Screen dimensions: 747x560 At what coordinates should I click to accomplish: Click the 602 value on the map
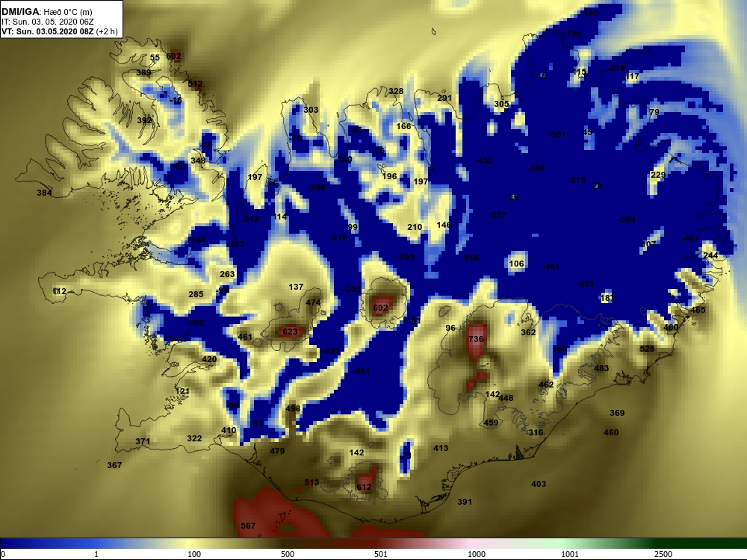pos(173,56)
